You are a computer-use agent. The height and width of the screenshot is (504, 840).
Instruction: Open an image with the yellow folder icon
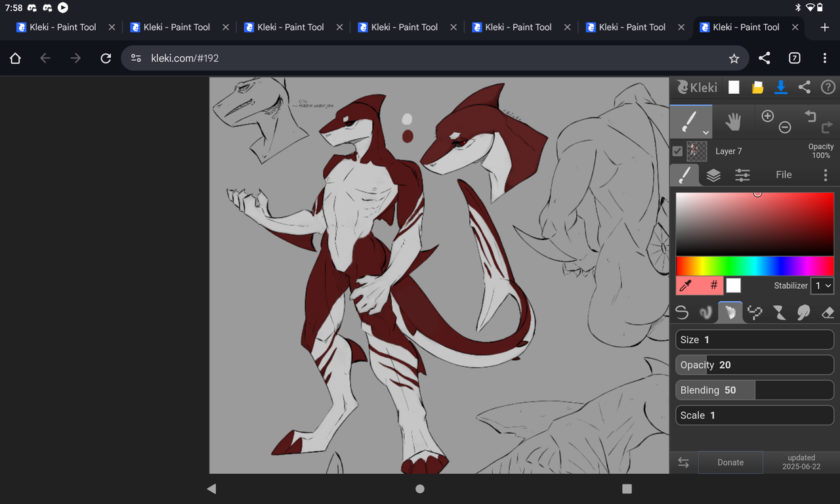757,87
